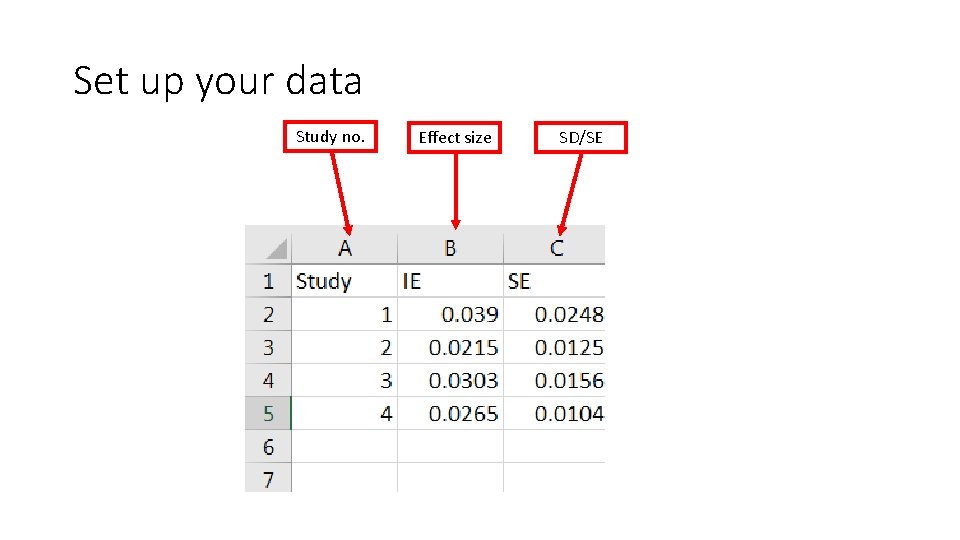Click the 'Effect size' red label box
960x540 pixels.
pyautogui.click(x=455, y=137)
